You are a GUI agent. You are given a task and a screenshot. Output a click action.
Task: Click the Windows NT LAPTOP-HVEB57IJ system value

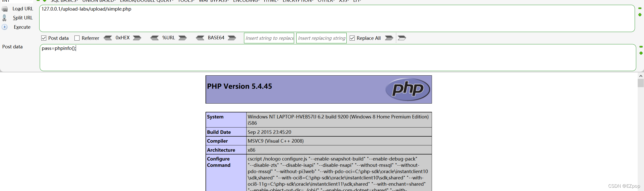tap(338, 120)
